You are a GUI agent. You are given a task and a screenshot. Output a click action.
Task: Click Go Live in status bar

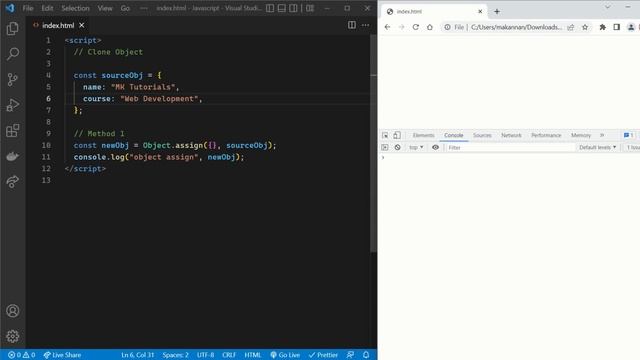tap(285, 355)
